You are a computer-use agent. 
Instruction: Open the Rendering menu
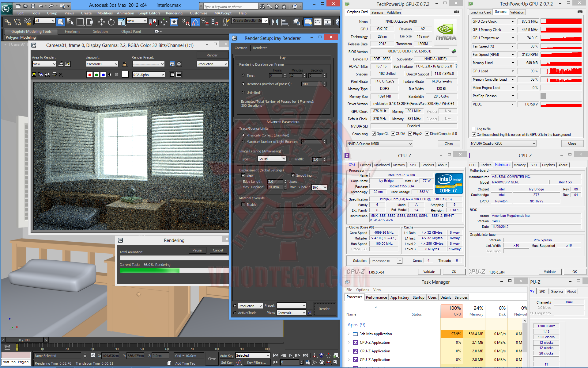coord(174,13)
